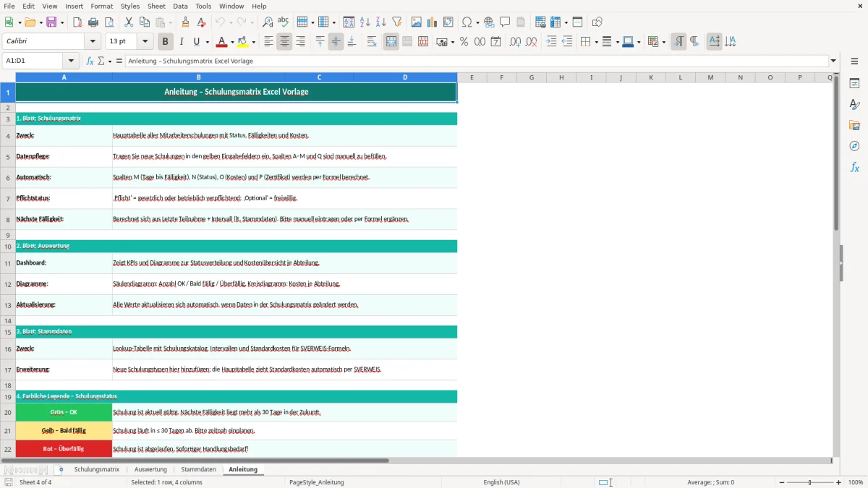Click the zoom slider in the status bar
Screen dimensions: 868x488
tap(809, 482)
